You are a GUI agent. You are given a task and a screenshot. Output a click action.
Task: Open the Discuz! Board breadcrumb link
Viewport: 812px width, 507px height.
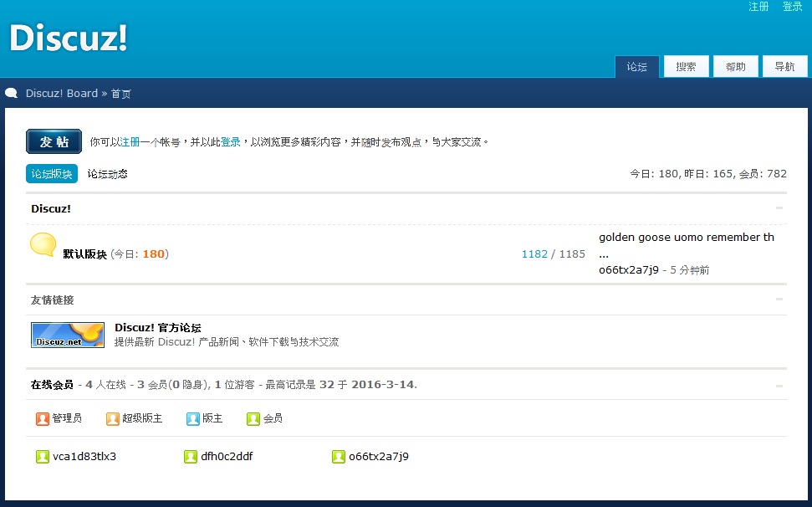[62, 93]
